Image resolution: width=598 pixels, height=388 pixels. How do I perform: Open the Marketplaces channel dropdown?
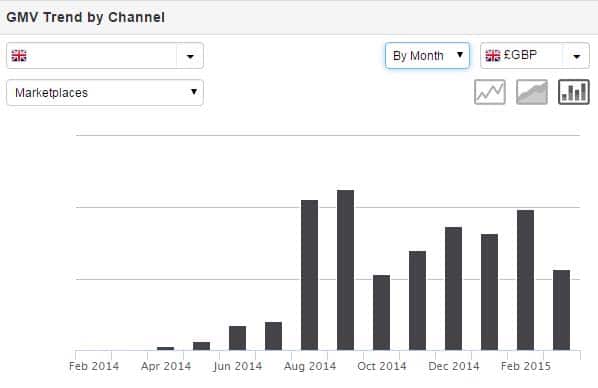pos(105,93)
